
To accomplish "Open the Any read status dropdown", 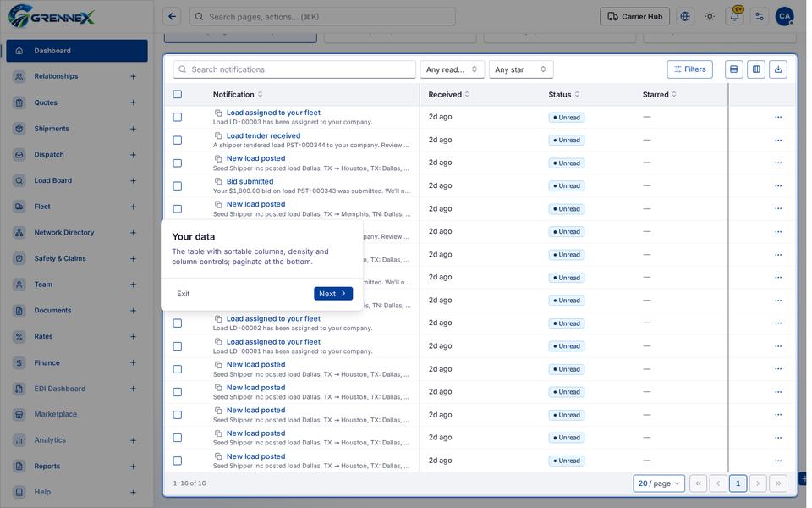I will pos(452,69).
